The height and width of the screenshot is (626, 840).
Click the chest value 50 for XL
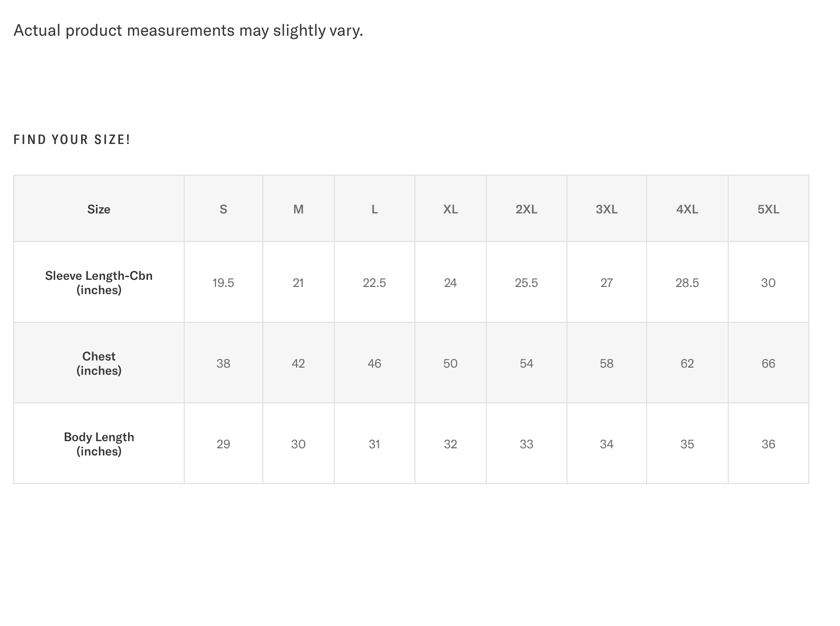(450, 364)
